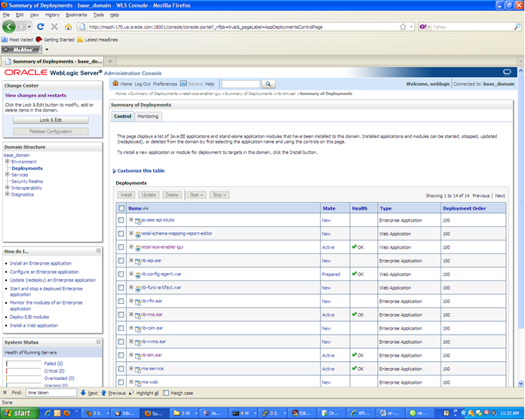
Task: Click the console search input field
Action: 241,84
